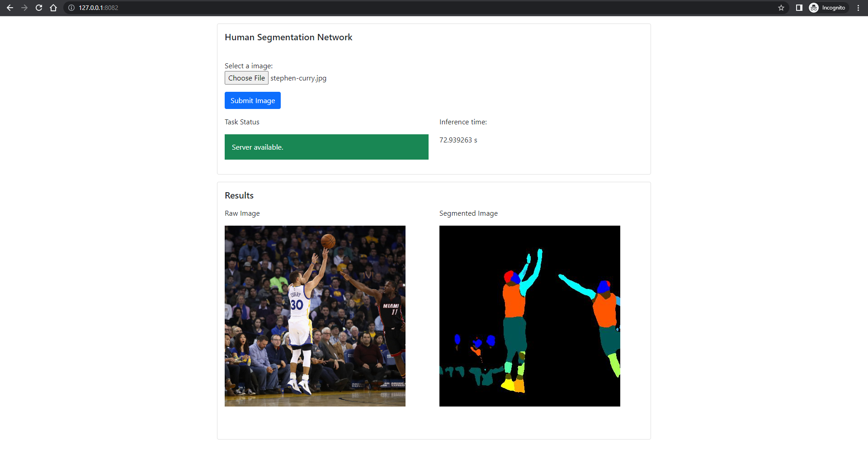Reload the Human Segmentation Network page

point(39,8)
